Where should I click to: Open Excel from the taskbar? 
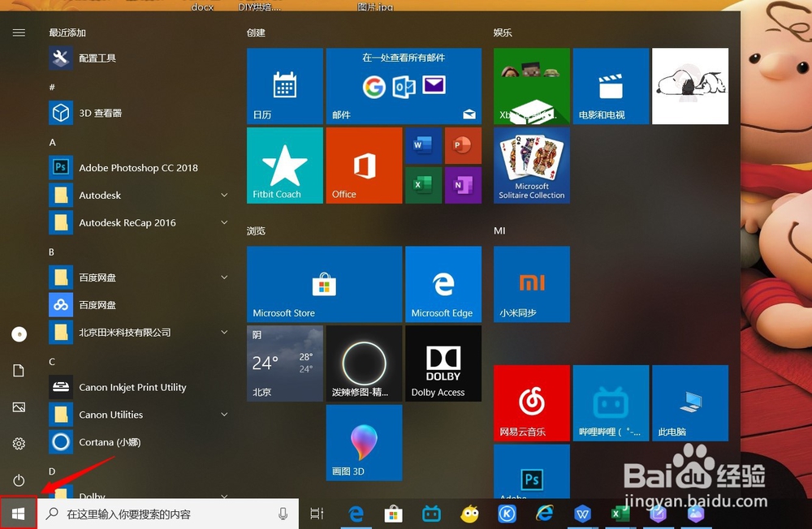[x=620, y=514]
